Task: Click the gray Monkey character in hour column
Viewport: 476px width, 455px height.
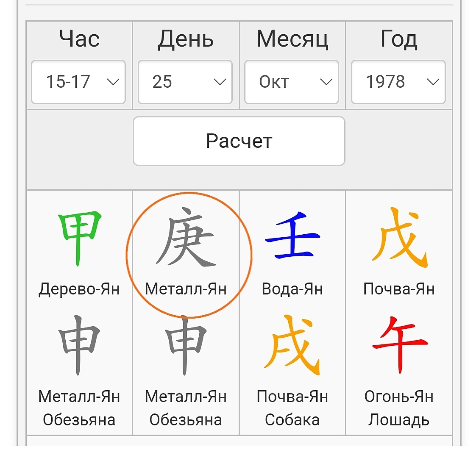Action: pyautogui.click(x=79, y=344)
